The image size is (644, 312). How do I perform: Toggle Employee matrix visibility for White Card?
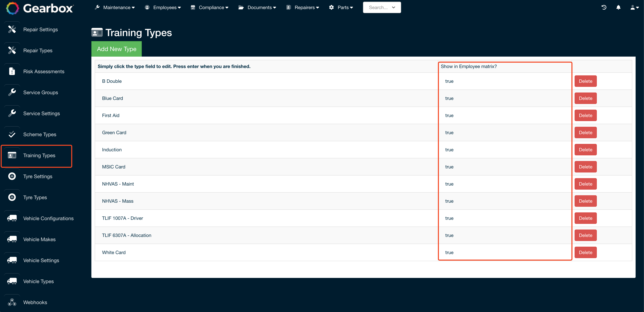click(449, 252)
